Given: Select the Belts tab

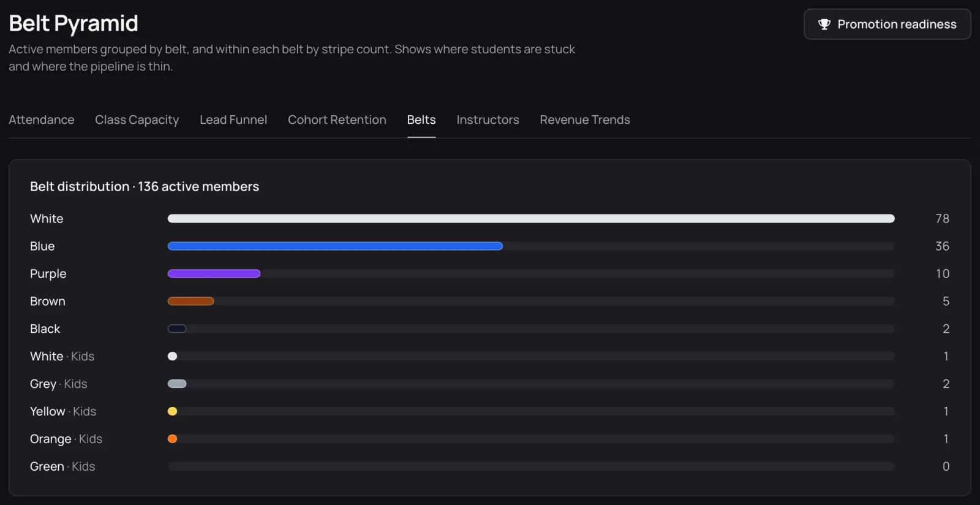Looking at the screenshot, I should (x=421, y=120).
